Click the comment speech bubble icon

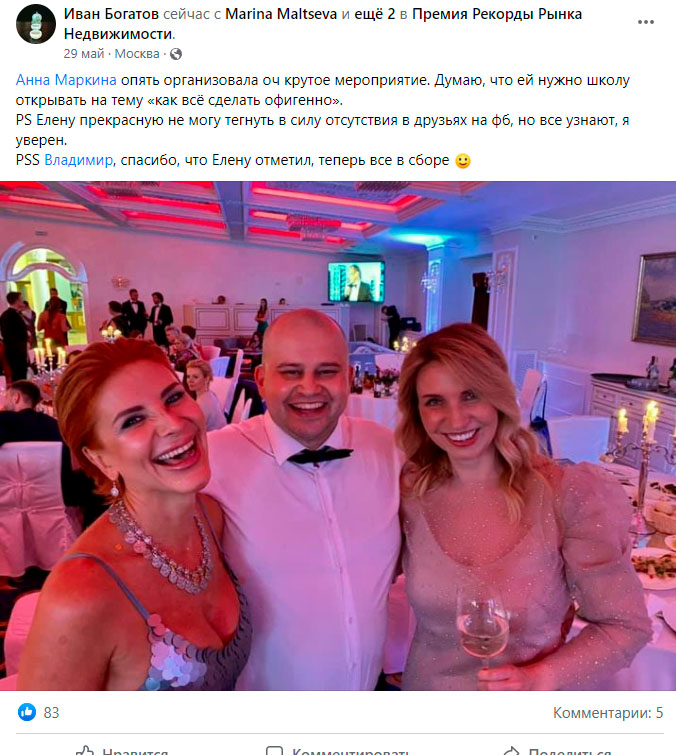(274, 751)
